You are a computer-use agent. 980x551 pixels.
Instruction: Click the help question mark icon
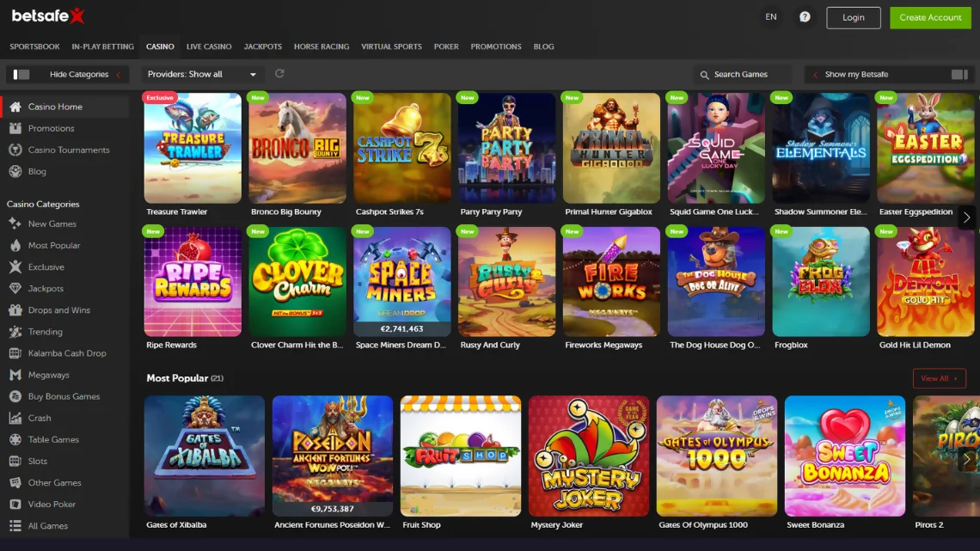coord(805,17)
